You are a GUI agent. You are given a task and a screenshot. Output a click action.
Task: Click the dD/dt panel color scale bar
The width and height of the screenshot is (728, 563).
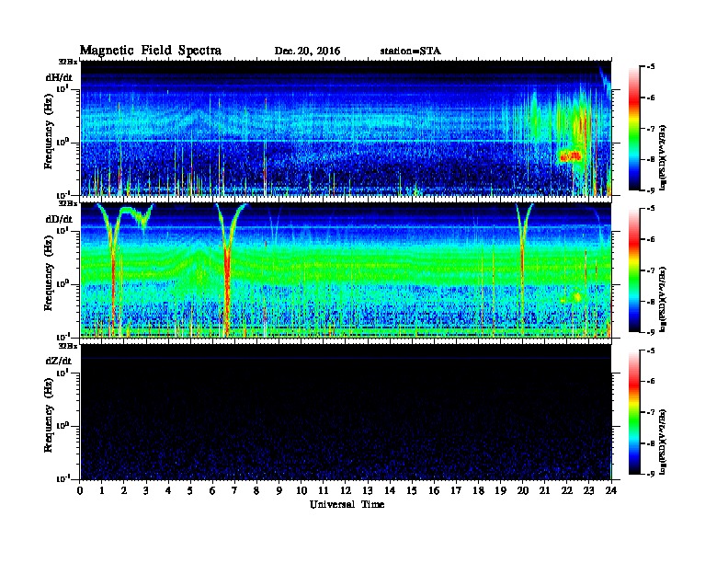634,270
